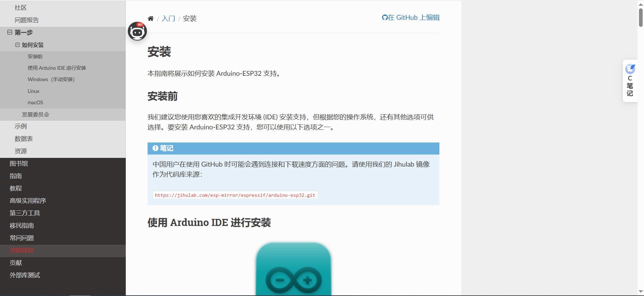Jump to Linux section in sidebar

34,91
